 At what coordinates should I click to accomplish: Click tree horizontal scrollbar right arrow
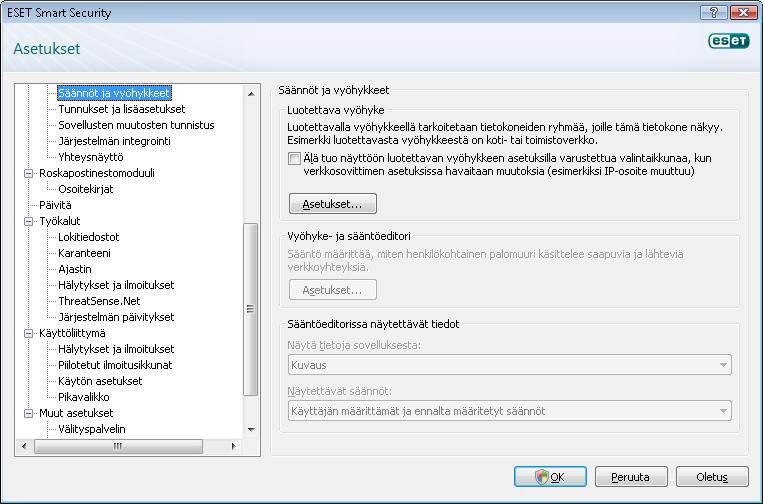[234, 446]
